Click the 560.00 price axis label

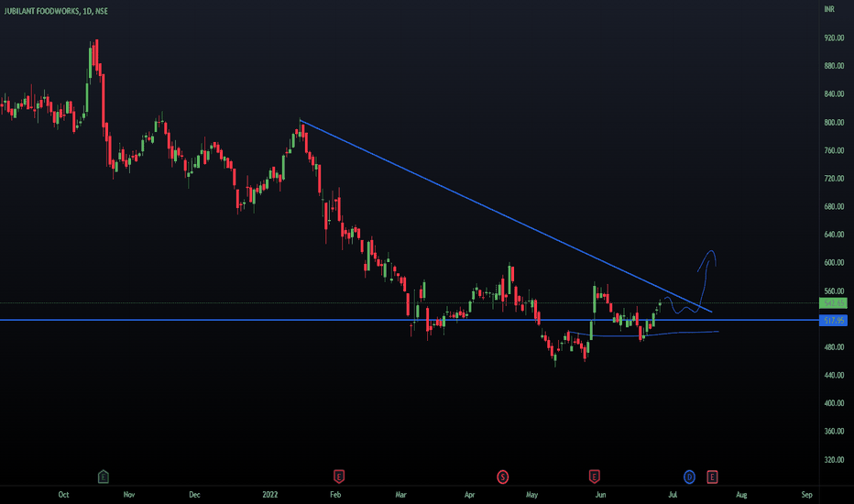pyautogui.click(x=834, y=291)
